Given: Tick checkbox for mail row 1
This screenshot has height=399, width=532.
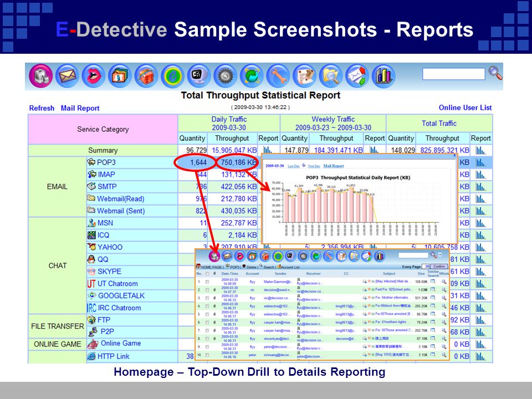Looking at the screenshot, I should (207, 282).
